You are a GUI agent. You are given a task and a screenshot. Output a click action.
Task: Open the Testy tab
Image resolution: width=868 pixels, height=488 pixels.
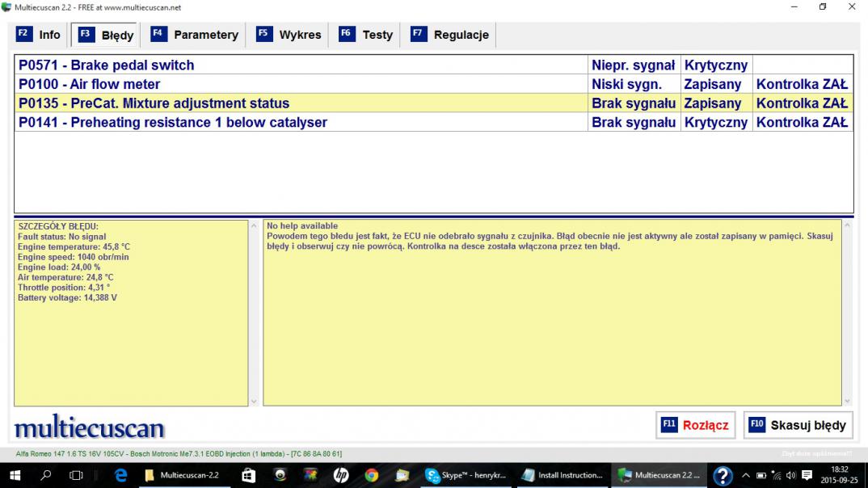365,35
